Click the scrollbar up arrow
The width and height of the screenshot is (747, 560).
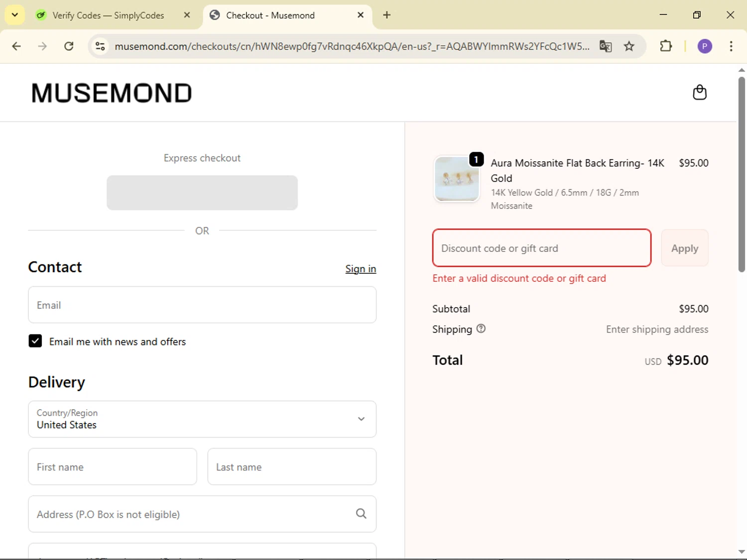(742, 70)
